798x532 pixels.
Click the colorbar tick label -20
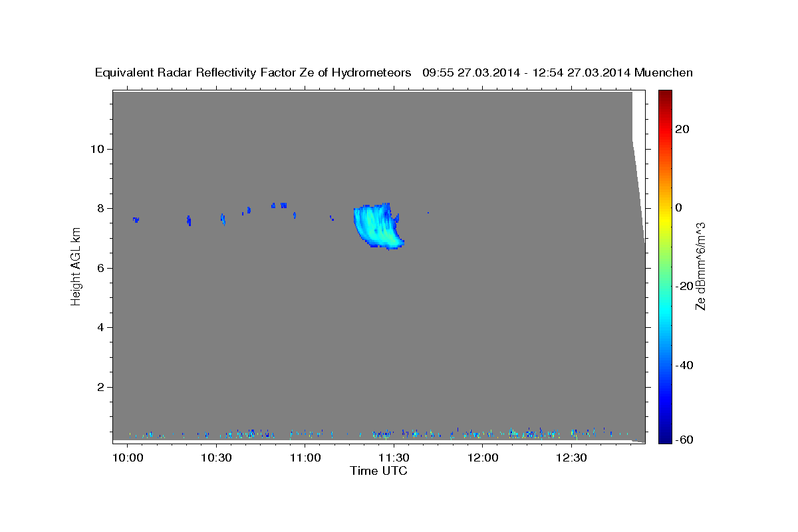(x=685, y=286)
